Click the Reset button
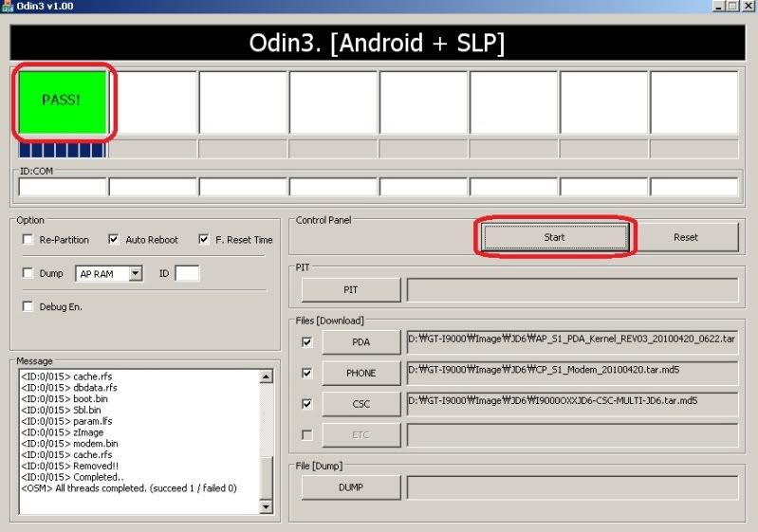The width and height of the screenshot is (758, 532). click(686, 237)
